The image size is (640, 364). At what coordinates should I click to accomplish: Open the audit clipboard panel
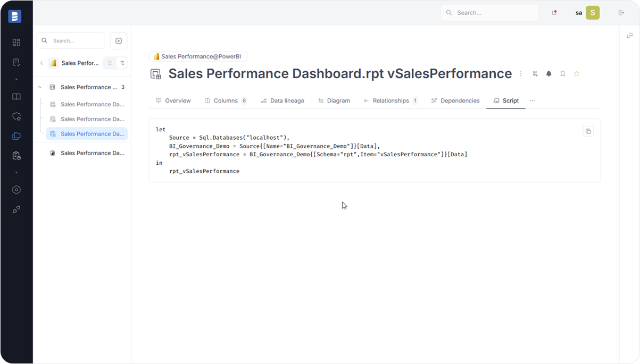point(16,155)
